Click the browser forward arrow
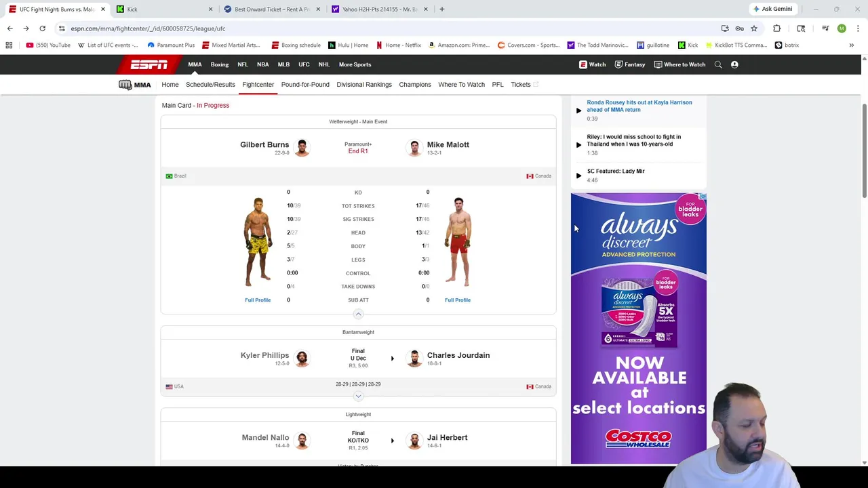The height and width of the screenshot is (488, 868). tap(26, 28)
